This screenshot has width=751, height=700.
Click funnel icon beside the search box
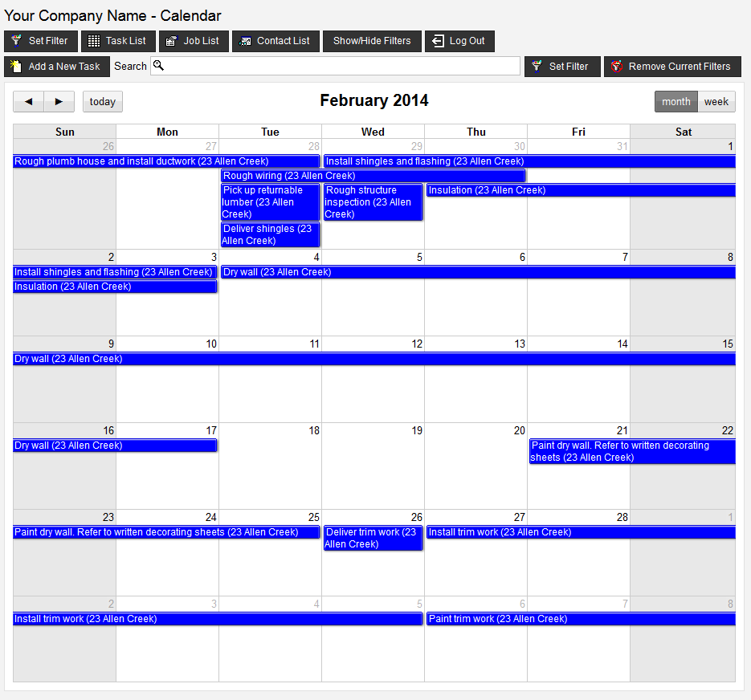point(537,67)
